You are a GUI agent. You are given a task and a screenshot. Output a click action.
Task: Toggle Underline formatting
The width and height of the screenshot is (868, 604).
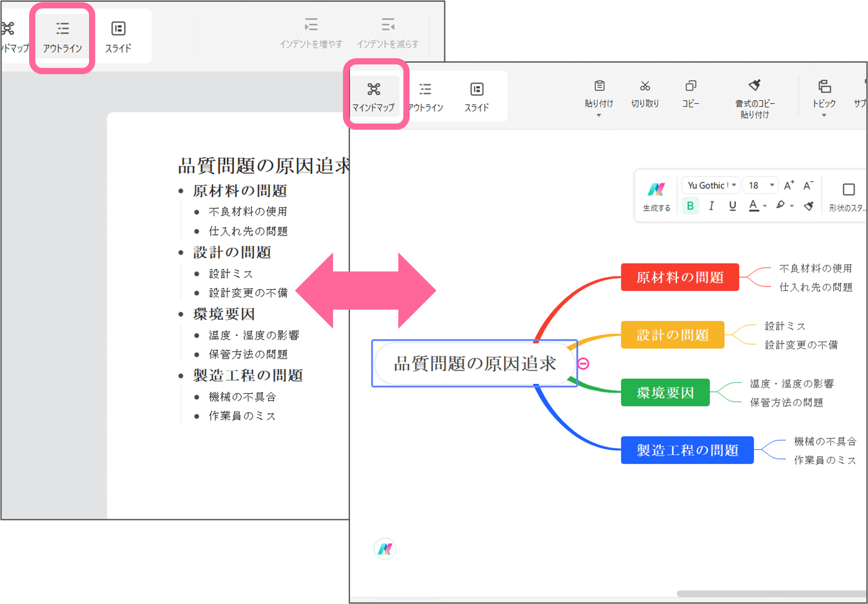(x=732, y=206)
